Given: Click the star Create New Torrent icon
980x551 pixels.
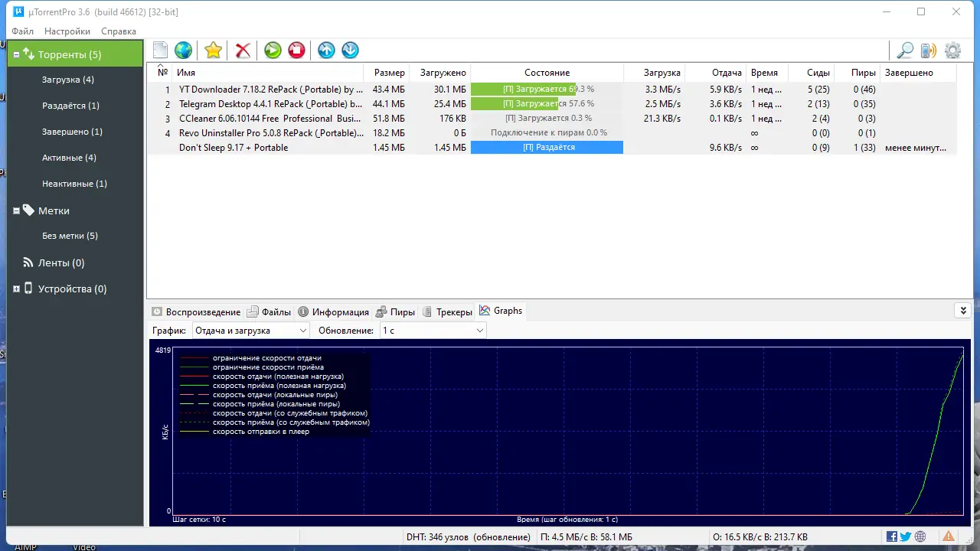Looking at the screenshot, I should click(213, 51).
